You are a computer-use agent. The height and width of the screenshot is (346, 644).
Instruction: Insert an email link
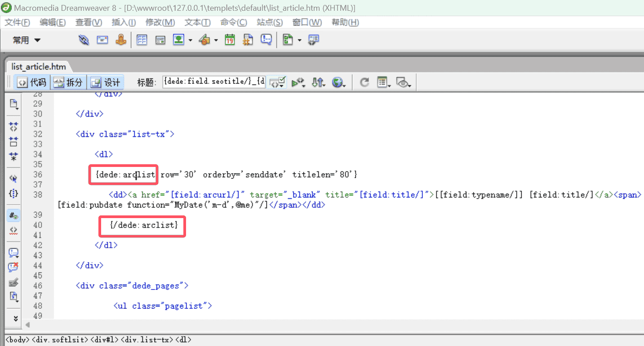pos(102,40)
